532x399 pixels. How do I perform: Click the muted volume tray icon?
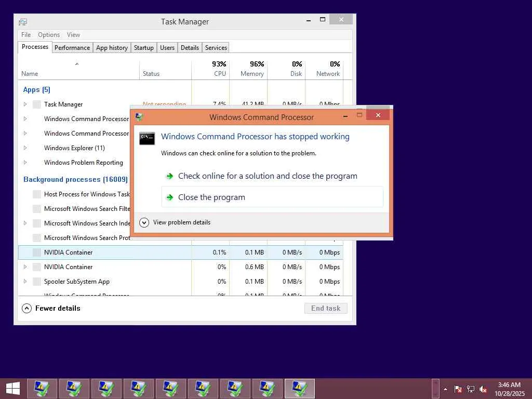coord(483,389)
